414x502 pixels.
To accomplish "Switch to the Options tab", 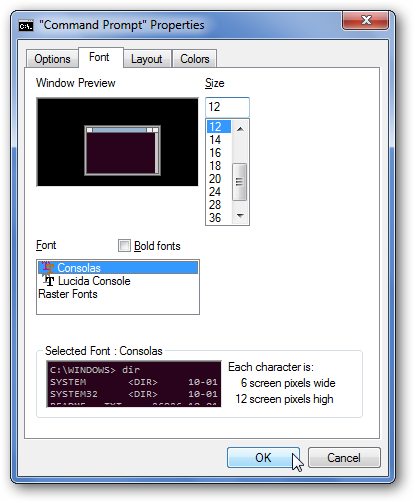I will click(x=52, y=59).
